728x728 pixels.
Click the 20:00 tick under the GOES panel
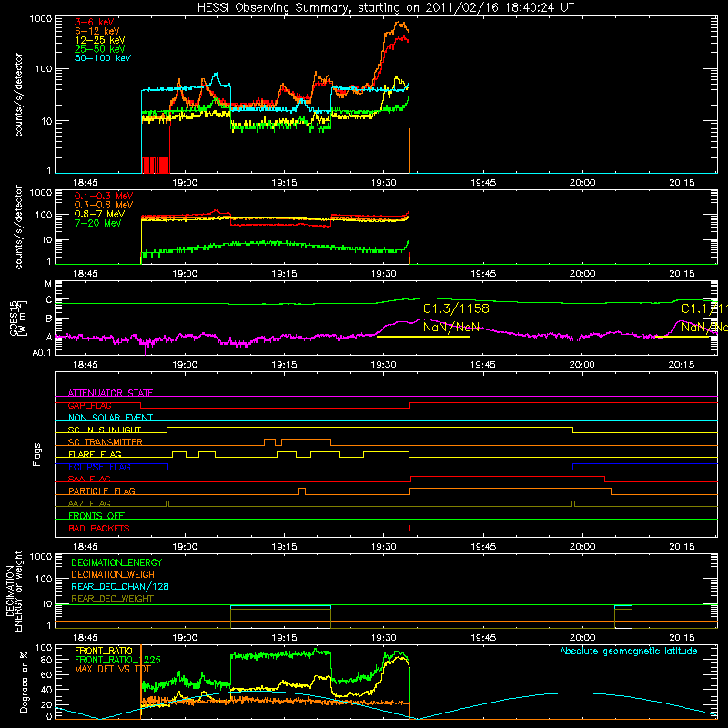[582, 365]
